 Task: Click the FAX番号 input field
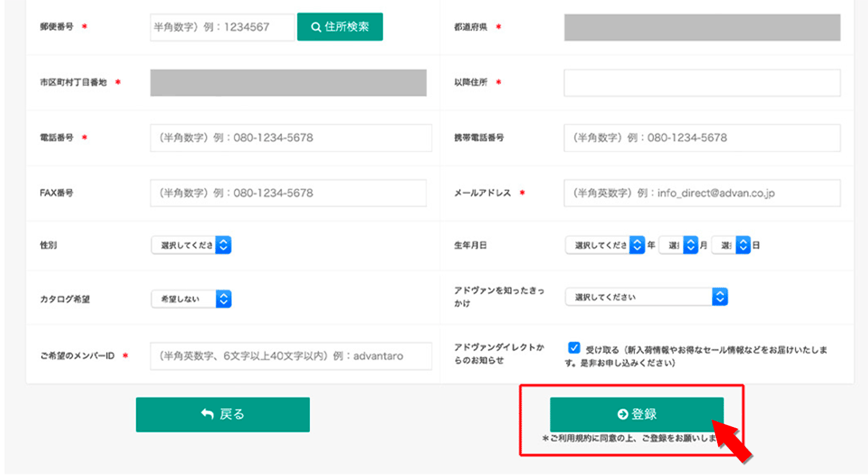click(x=287, y=193)
